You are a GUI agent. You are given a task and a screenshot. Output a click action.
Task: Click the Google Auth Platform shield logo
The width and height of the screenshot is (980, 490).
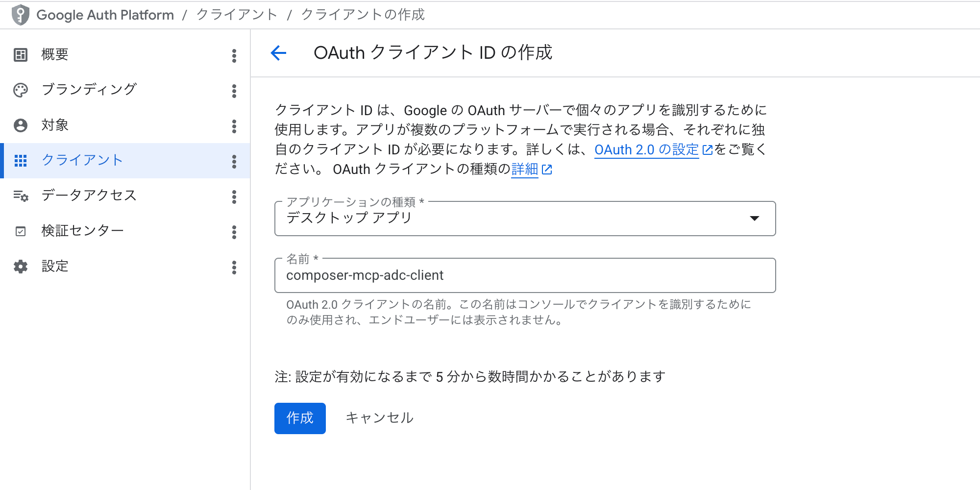[19, 14]
